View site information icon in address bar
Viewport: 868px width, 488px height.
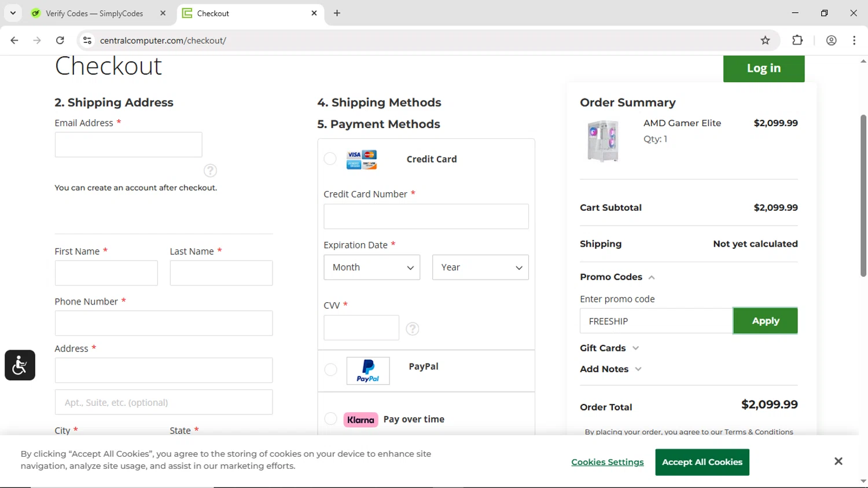[x=87, y=41]
